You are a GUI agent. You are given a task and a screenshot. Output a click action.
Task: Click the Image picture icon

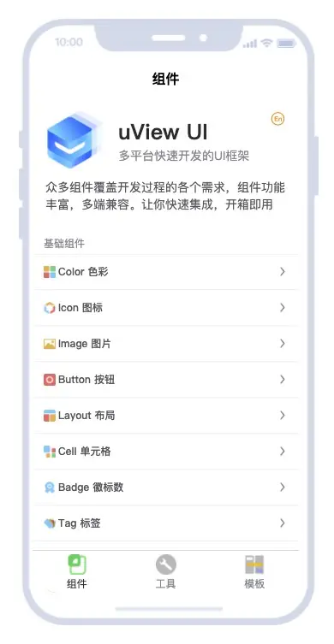click(50, 344)
